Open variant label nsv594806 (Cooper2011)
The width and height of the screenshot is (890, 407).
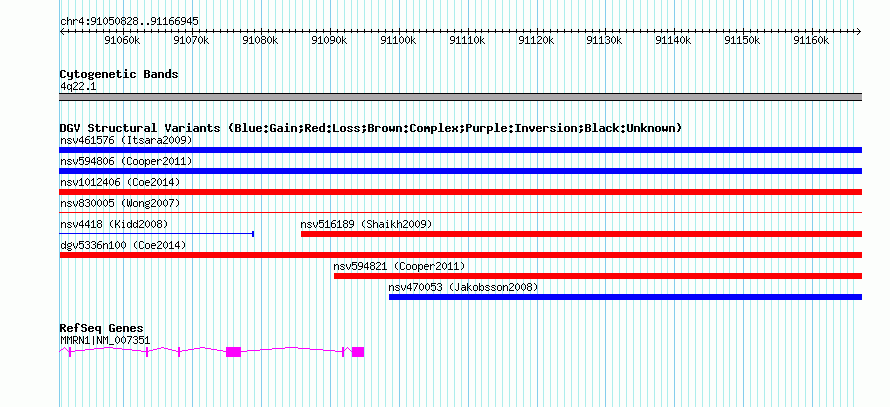tap(126, 161)
